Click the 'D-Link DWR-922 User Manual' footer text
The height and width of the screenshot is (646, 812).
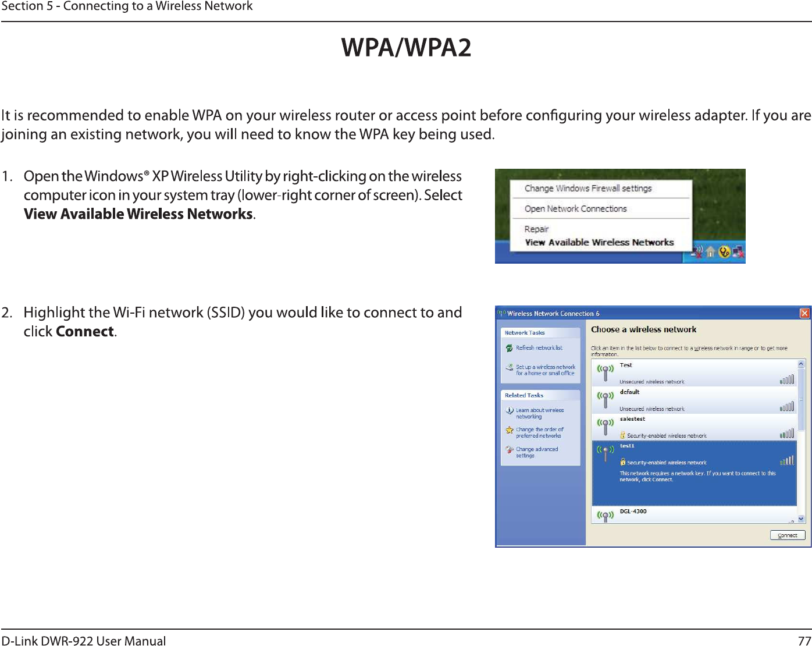[x=84, y=640]
